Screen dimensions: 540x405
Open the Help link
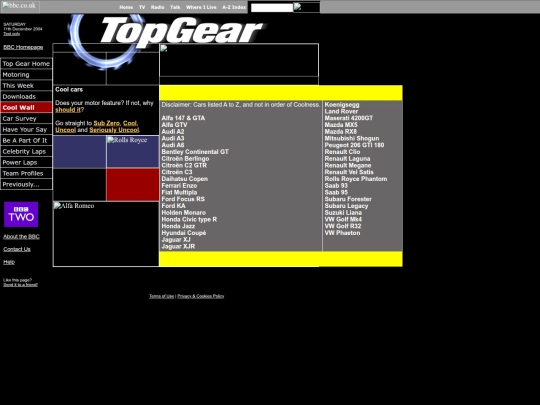(9, 262)
